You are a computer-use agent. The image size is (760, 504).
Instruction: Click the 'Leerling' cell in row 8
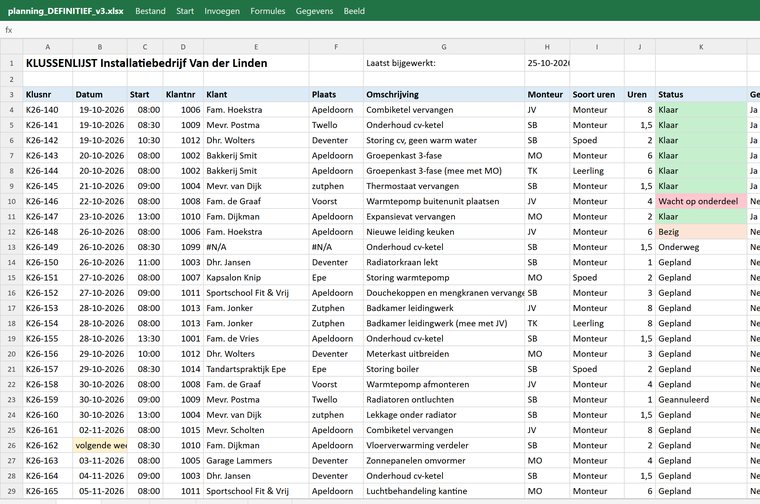[x=597, y=171]
